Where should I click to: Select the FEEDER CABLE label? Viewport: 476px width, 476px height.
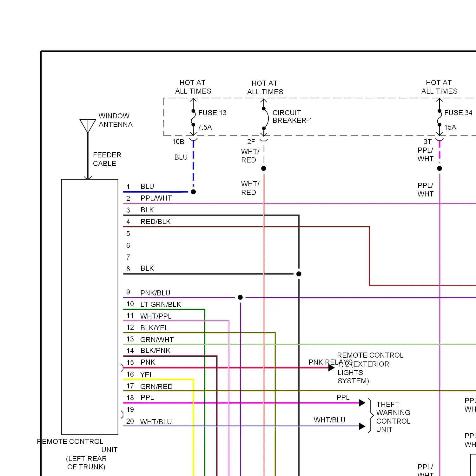(x=107, y=159)
